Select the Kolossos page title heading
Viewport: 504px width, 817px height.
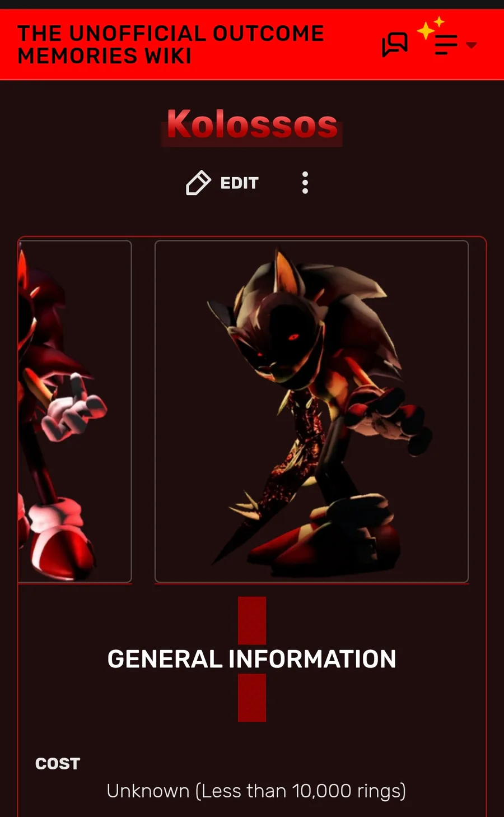[252, 124]
